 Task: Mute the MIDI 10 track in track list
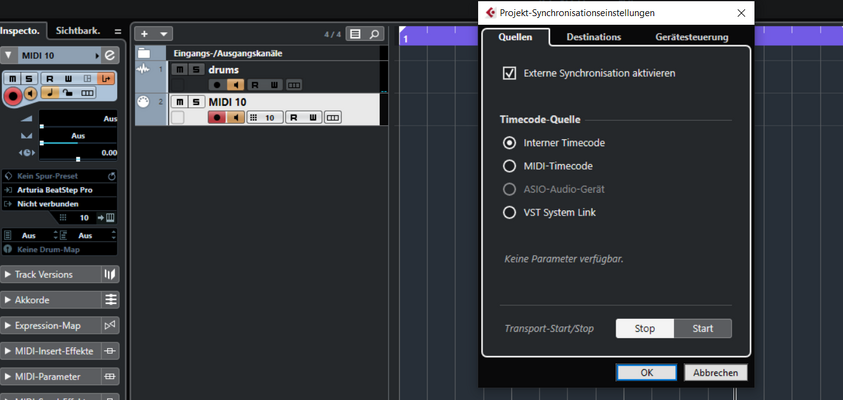click(180, 102)
